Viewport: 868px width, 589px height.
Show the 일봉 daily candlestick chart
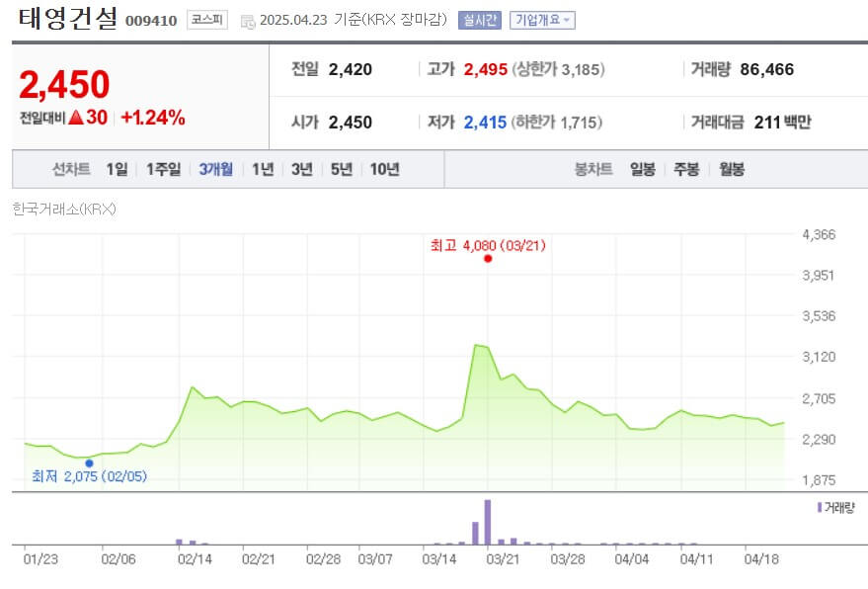click(643, 169)
